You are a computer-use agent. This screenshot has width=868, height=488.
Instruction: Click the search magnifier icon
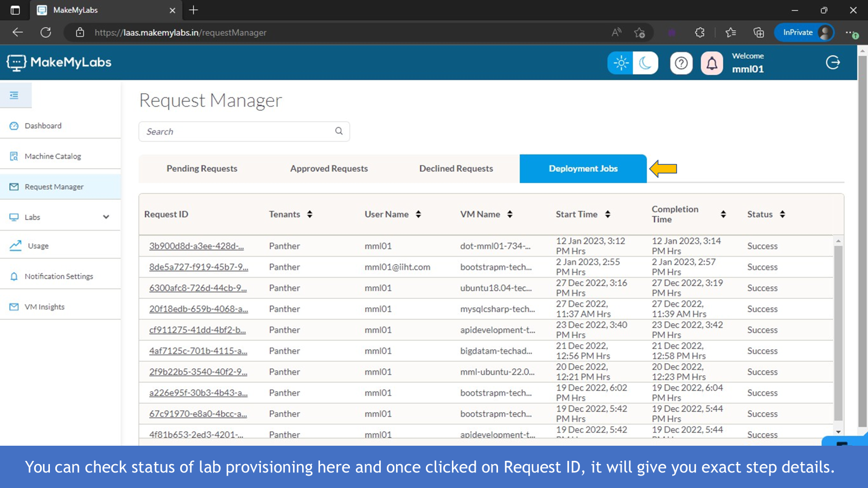(339, 131)
